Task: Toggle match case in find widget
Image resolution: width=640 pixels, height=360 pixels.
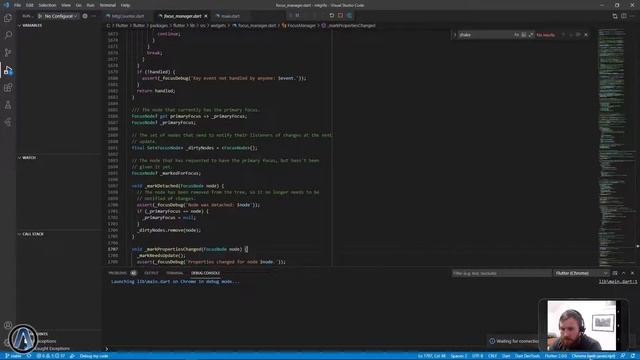Action: 516,35
